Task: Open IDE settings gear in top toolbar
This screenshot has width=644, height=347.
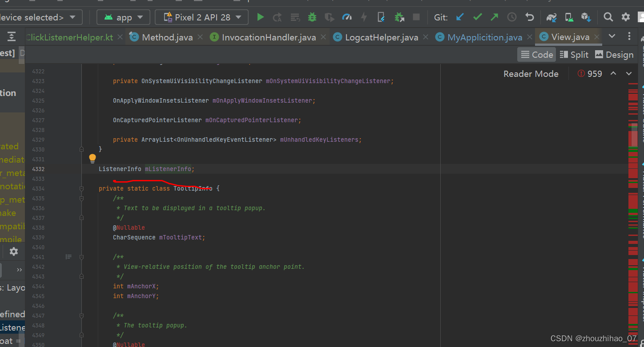Action: [x=626, y=17]
